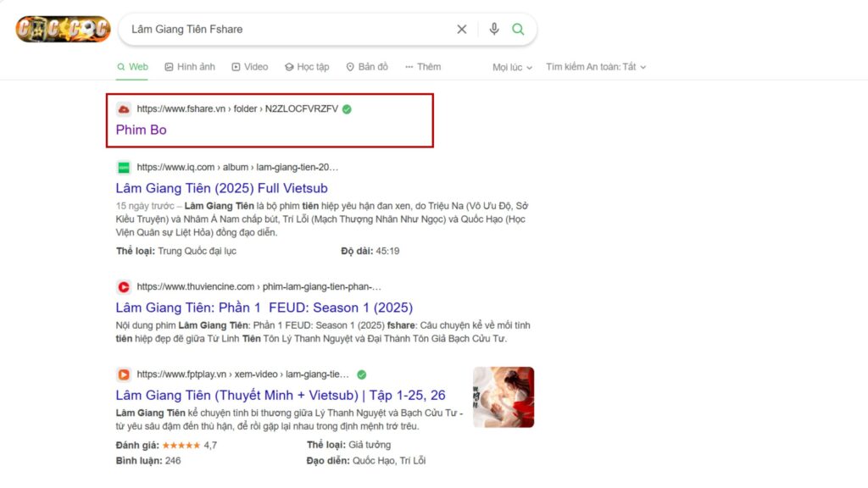Click the Độ dài: 45:19 text
This screenshot has width=868, height=488.
[x=370, y=251]
